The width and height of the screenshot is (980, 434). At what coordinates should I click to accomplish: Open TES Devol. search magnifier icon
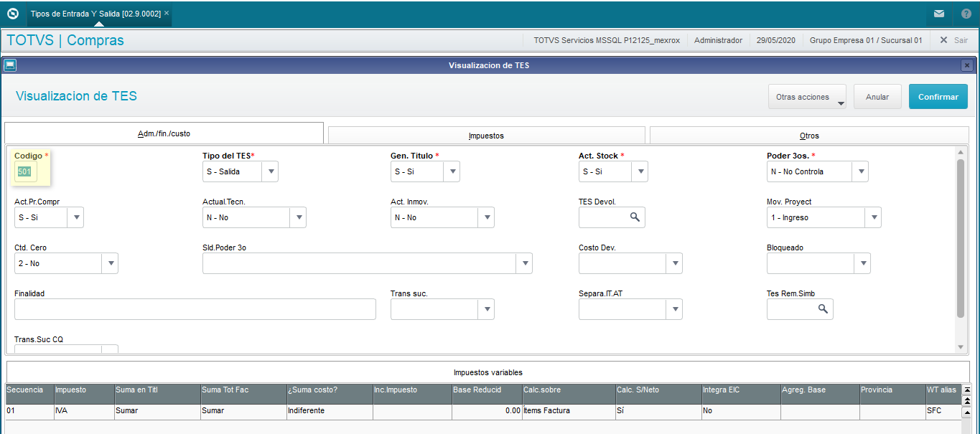(x=635, y=217)
